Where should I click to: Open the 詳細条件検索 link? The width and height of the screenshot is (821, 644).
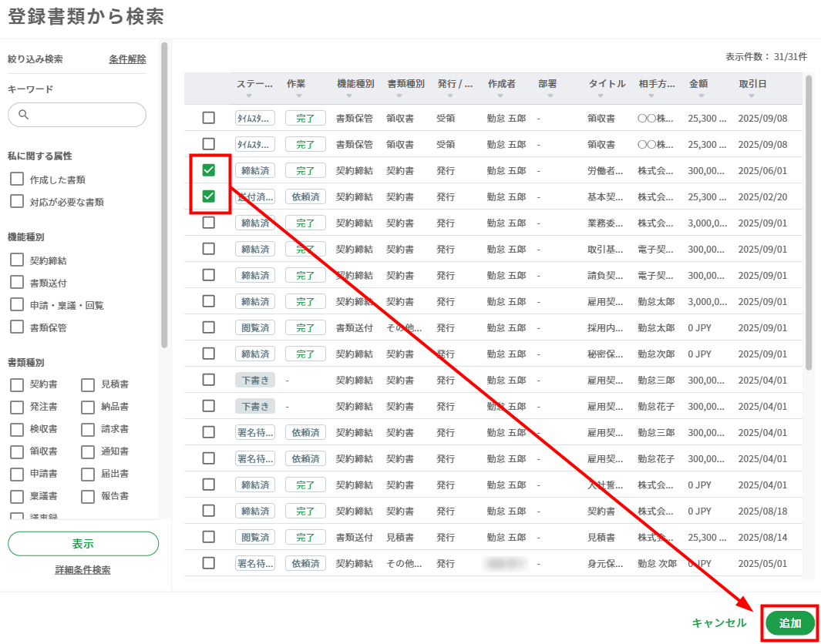(x=82, y=570)
